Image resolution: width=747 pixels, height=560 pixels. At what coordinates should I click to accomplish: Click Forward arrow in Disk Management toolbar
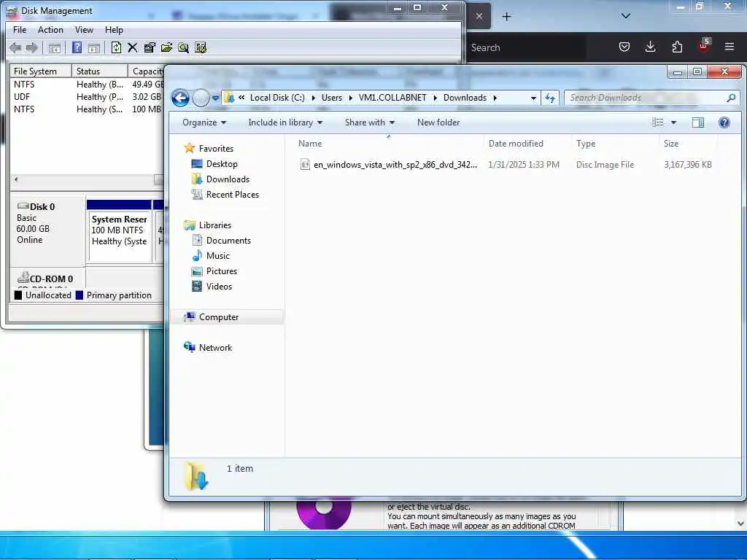click(x=32, y=47)
